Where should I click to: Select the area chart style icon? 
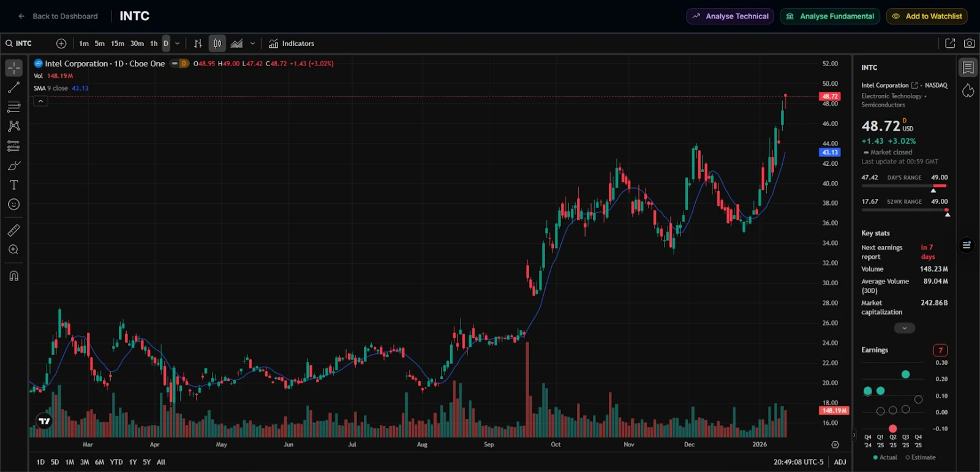pos(237,43)
